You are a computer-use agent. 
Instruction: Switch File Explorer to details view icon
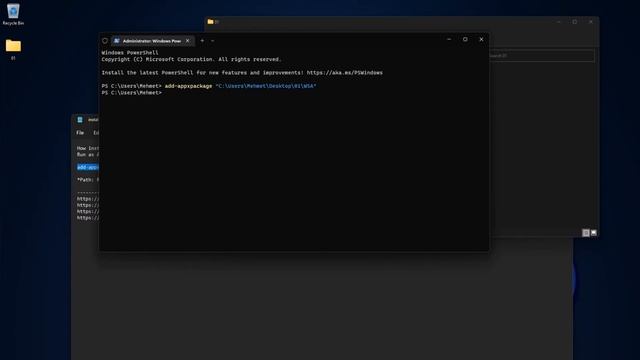tap(586, 233)
